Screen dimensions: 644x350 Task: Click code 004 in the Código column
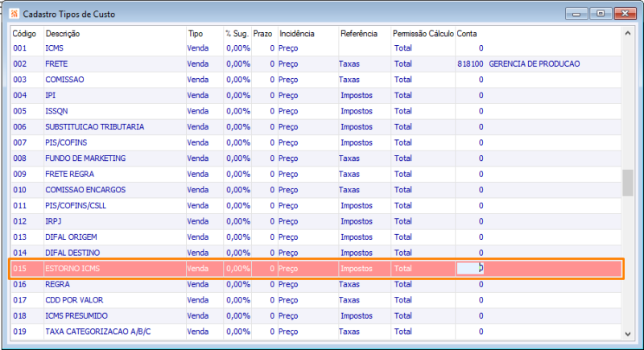19,95
